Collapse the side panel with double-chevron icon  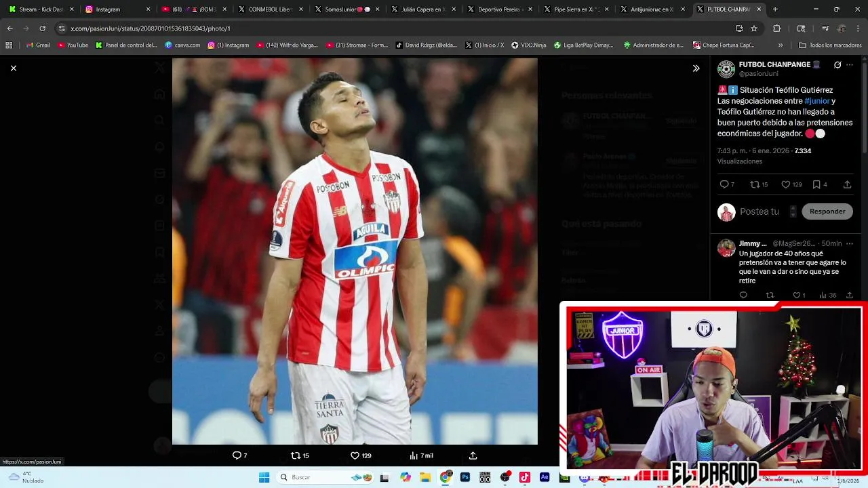point(696,68)
